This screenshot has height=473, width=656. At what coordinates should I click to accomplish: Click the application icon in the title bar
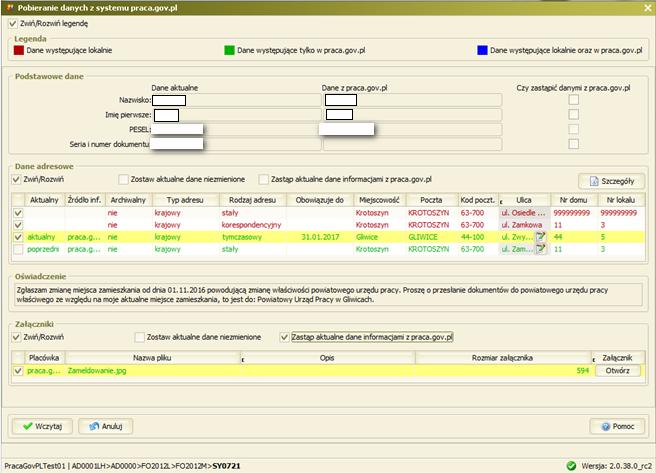tap(10, 8)
